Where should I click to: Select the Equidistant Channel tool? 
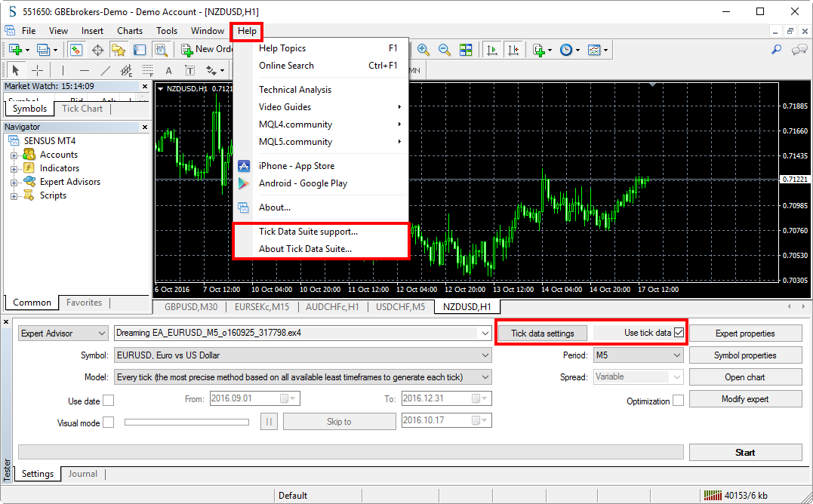(x=127, y=70)
